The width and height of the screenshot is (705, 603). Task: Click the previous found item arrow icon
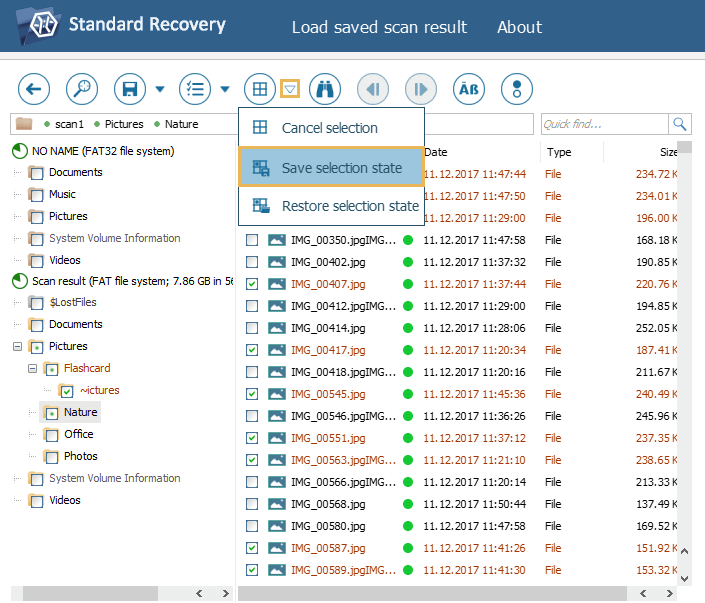click(373, 89)
